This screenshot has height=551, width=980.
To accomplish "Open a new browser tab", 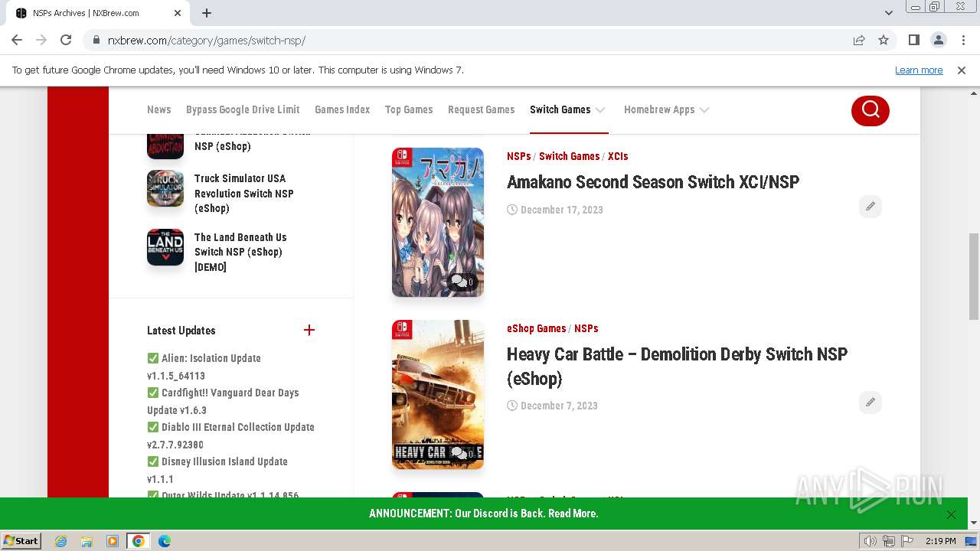I will pyautogui.click(x=207, y=13).
